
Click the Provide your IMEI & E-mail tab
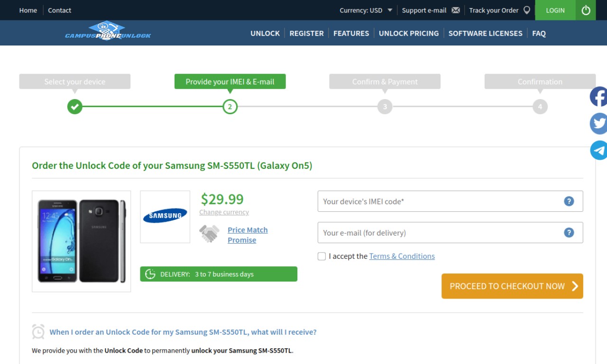230,82
